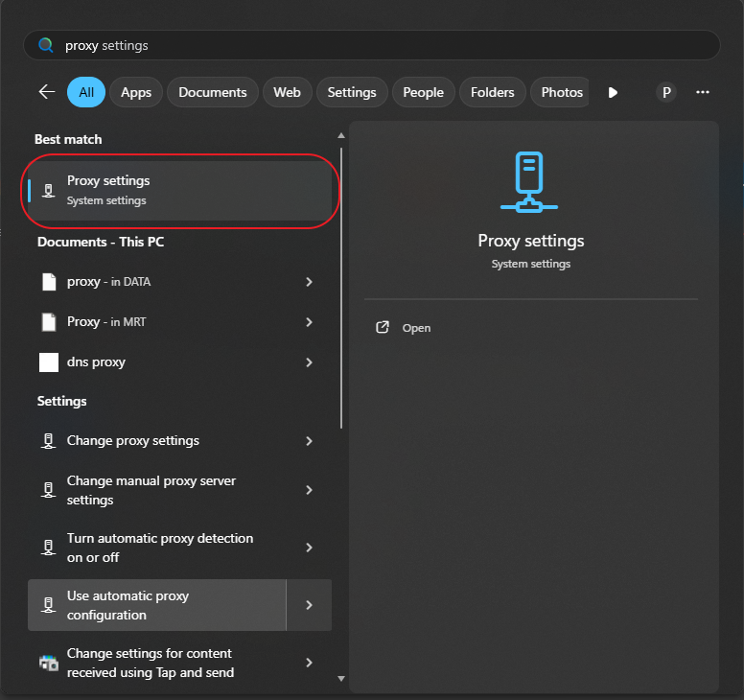Click the dns proxy file icon
Screen dimensions: 744x700
(x=49, y=362)
